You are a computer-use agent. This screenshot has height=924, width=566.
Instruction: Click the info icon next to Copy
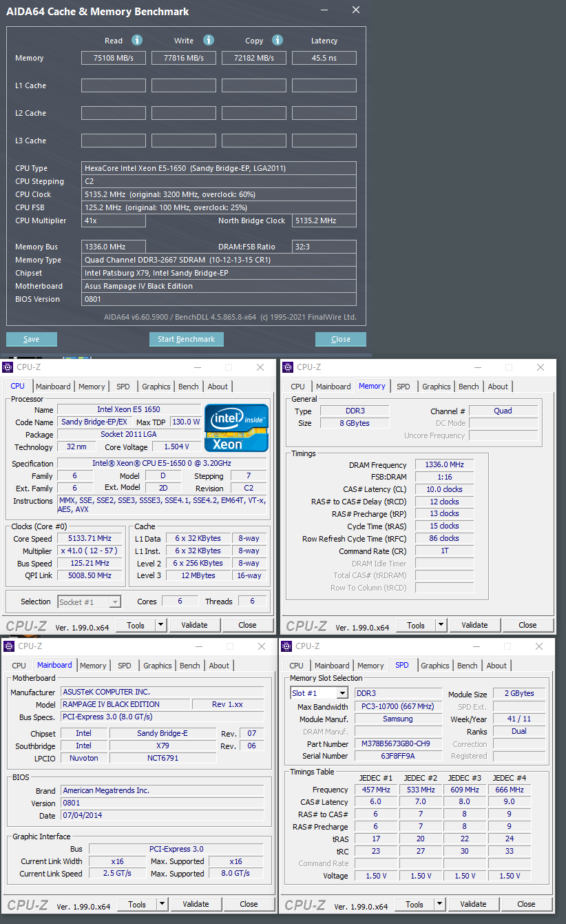[x=277, y=40]
